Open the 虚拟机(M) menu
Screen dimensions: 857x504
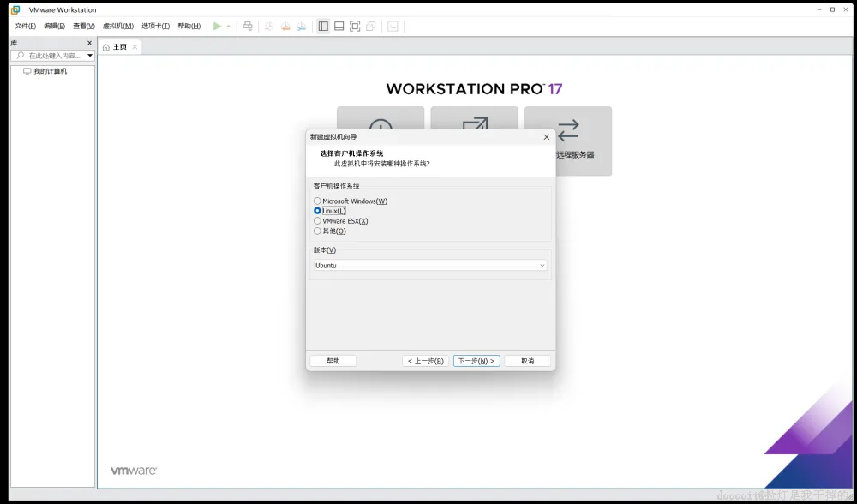118,27
